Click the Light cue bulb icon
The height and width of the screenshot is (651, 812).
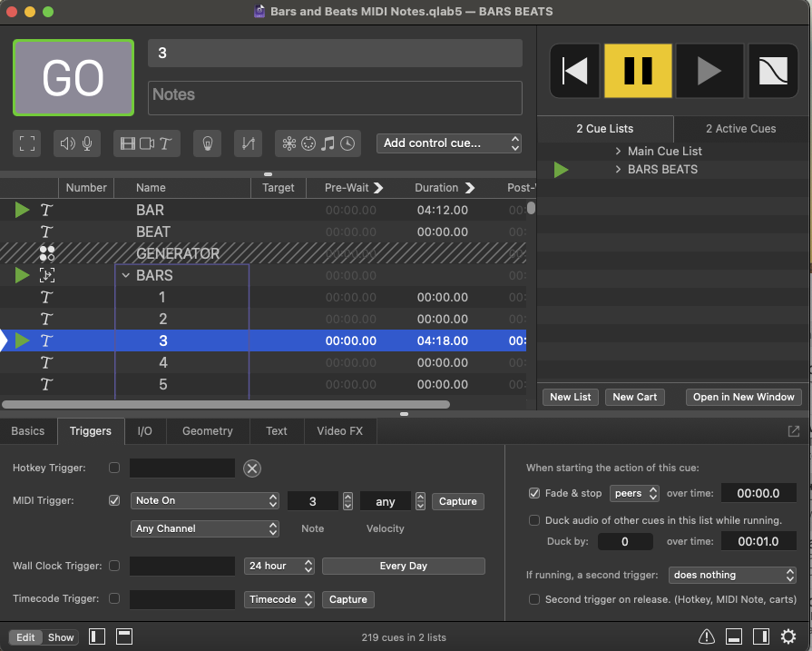(208, 143)
